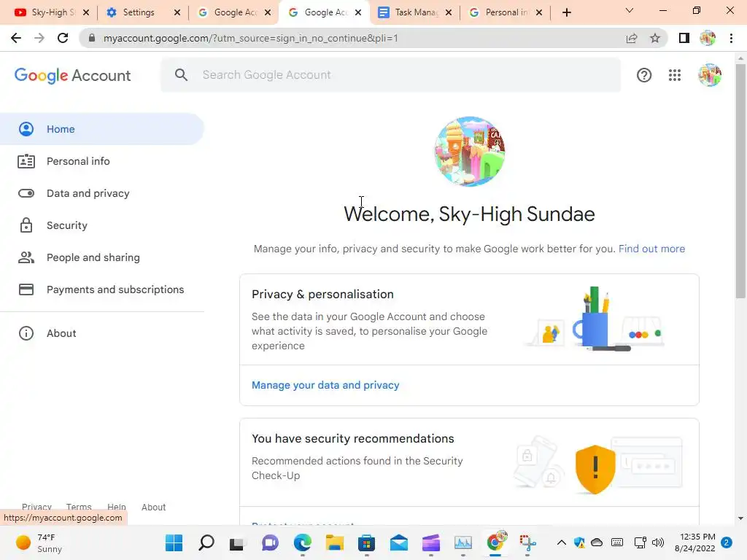
Task: Click the browser address bar URL
Action: 251,38
